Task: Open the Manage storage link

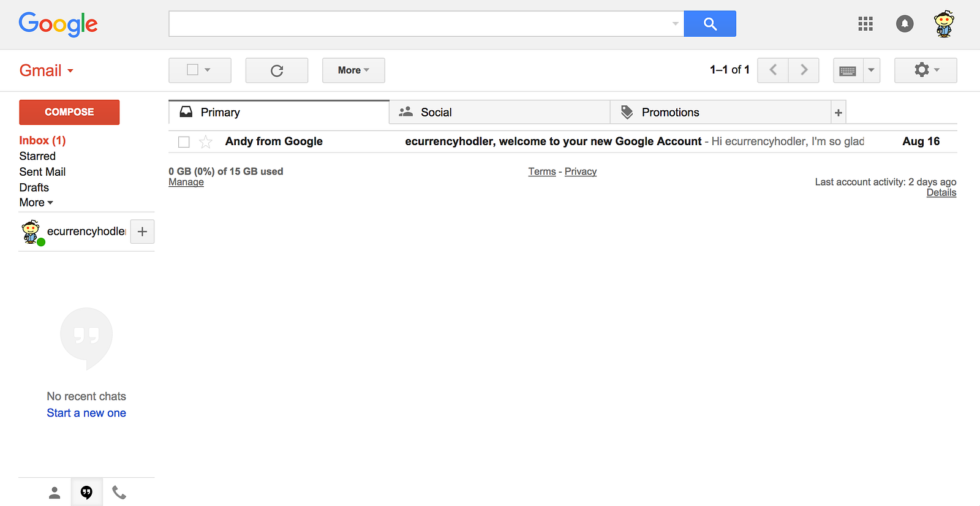Action: (186, 182)
